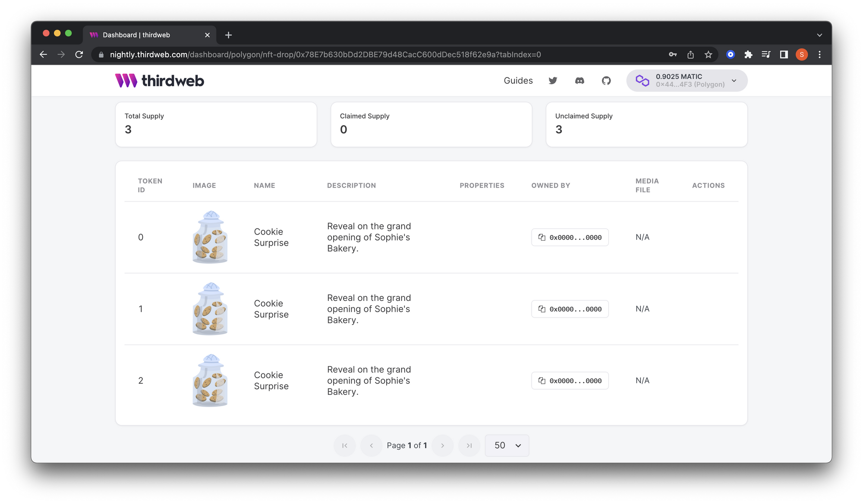Go to next page button
Image resolution: width=863 pixels, height=504 pixels.
442,445
